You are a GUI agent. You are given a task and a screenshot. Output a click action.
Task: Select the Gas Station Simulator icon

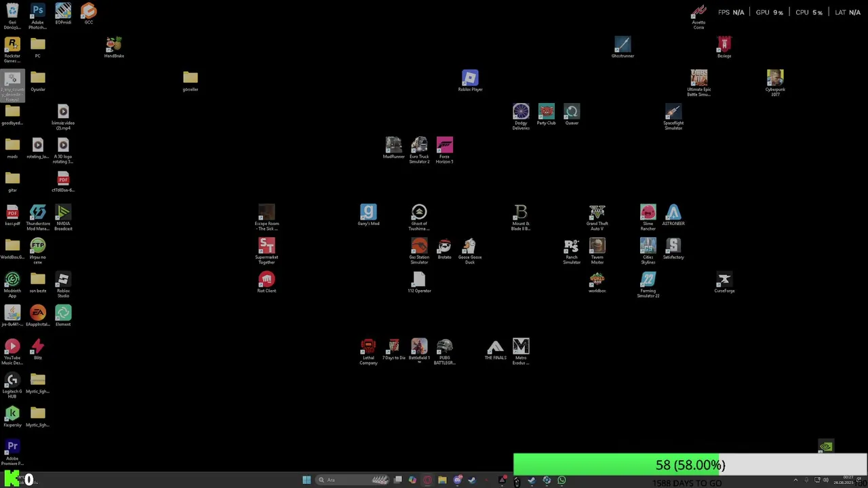419,251
